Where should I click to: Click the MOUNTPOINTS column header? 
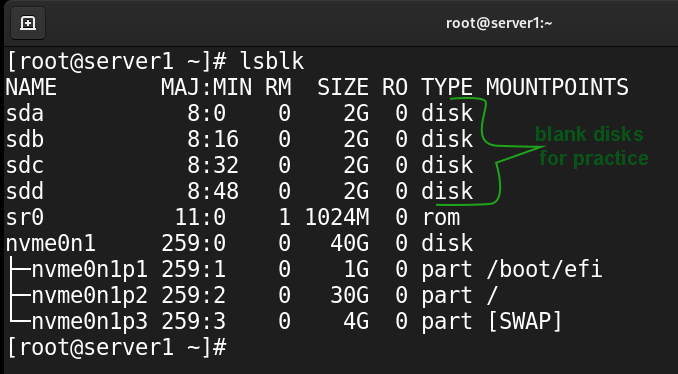557,87
